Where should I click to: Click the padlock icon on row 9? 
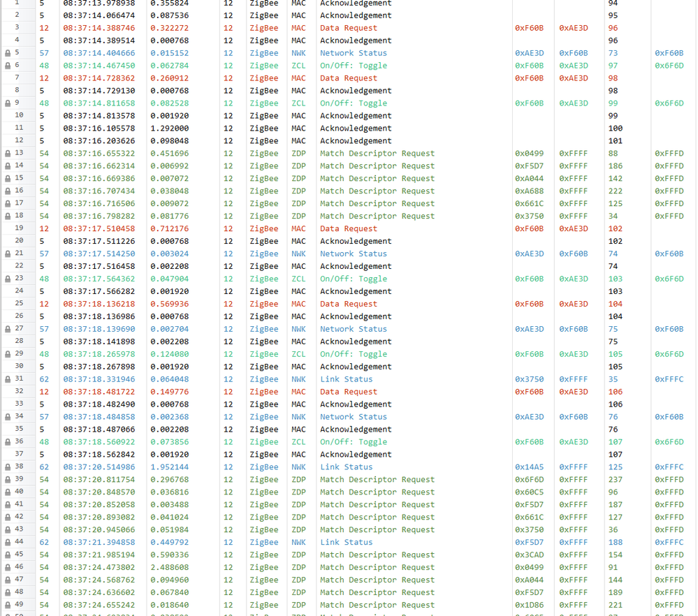tap(8, 103)
